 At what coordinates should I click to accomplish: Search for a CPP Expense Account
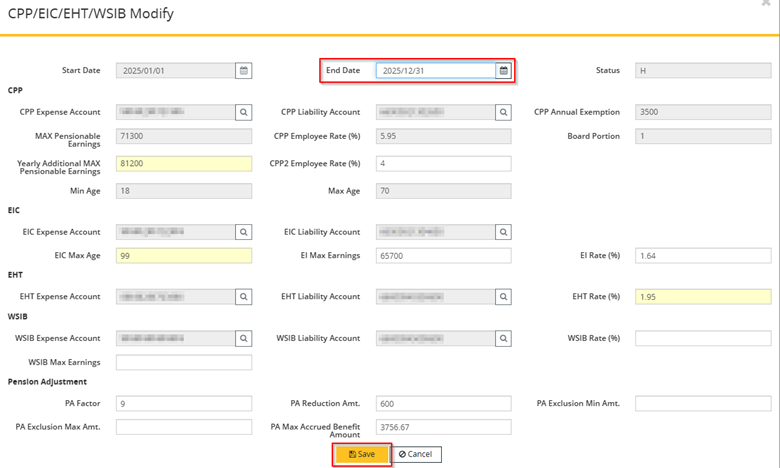point(244,112)
